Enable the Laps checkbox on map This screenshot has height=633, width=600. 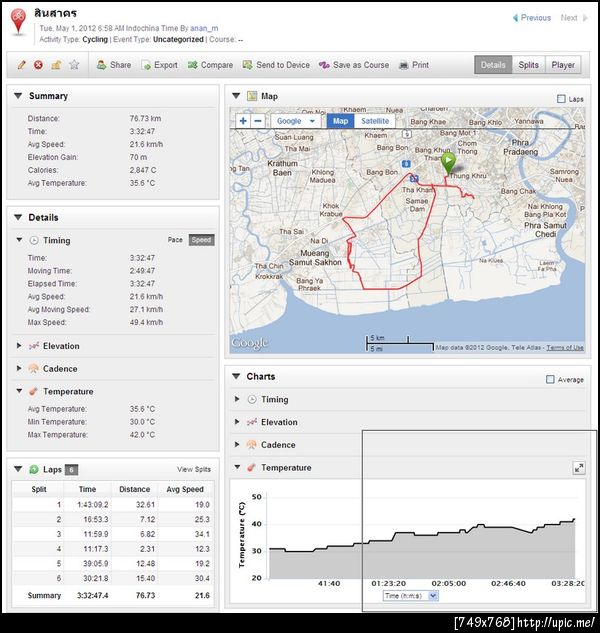coord(561,99)
